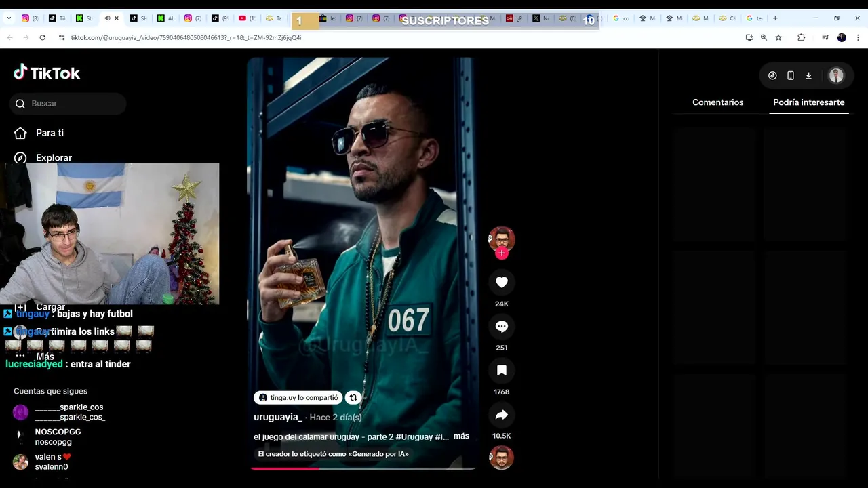Reload the page
This screenshot has width=868, height=488.
click(x=42, y=37)
